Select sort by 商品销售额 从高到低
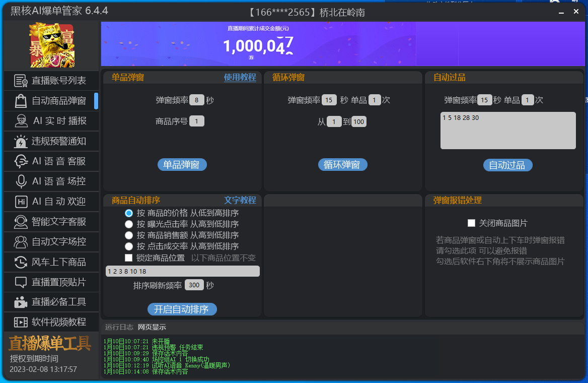The image size is (588, 383). [129, 235]
